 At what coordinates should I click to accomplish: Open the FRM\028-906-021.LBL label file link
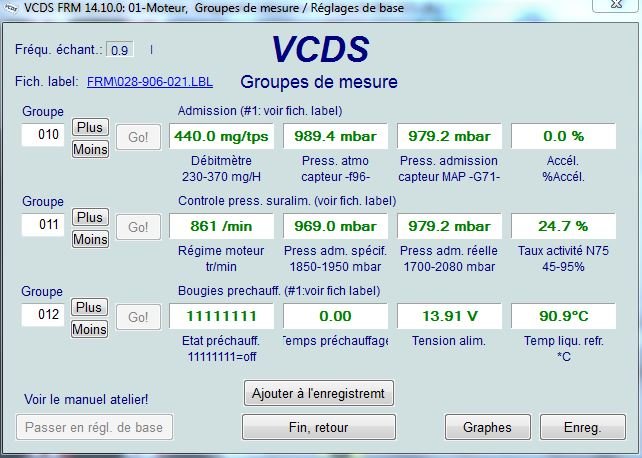[150, 81]
